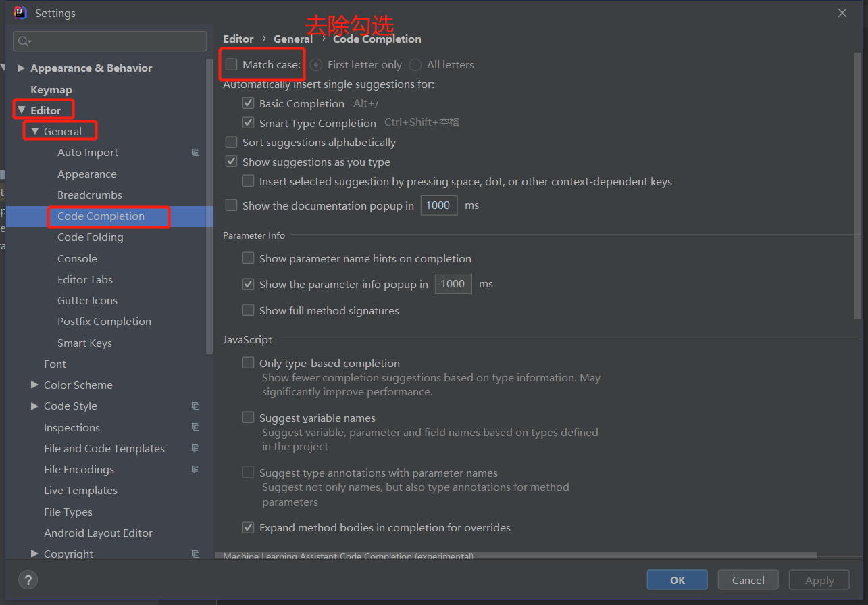Focus the settings search field

click(110, 41)
